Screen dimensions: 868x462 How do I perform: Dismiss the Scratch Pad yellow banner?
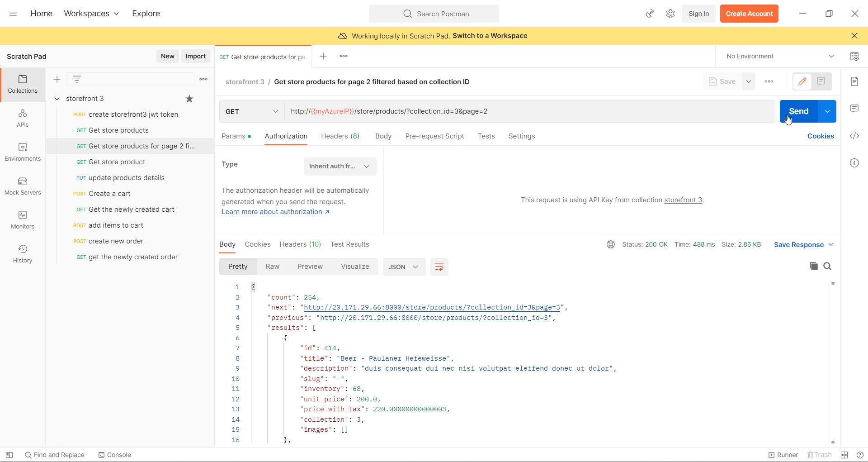click(854, 36)
